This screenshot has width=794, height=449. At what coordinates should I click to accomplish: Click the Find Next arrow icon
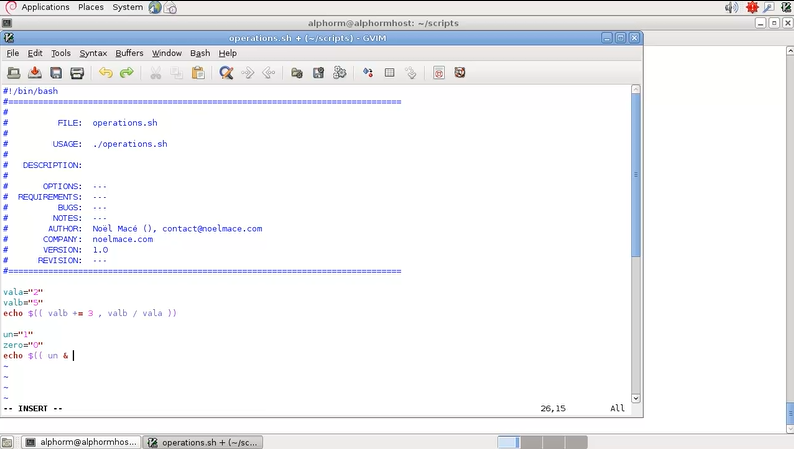pos(247,73)
